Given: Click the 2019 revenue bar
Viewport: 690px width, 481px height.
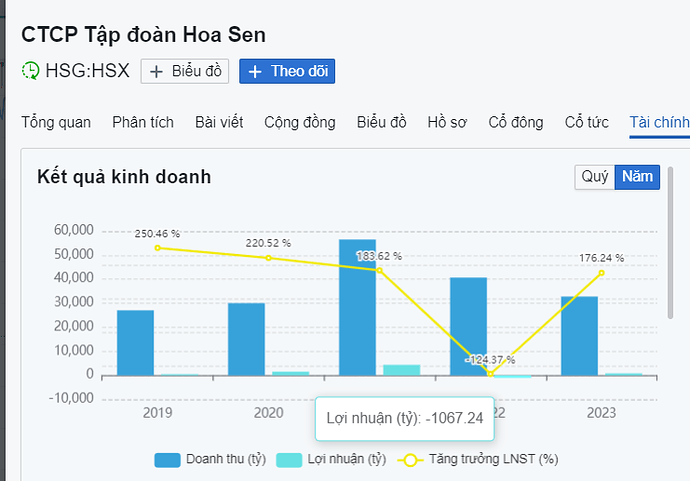Looking at the screenshot, I should [135, 342].
